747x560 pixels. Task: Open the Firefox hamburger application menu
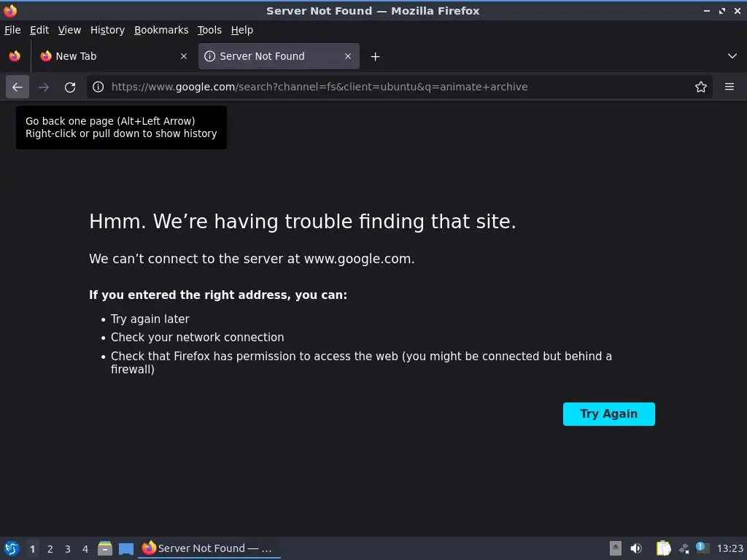(729, 87)
